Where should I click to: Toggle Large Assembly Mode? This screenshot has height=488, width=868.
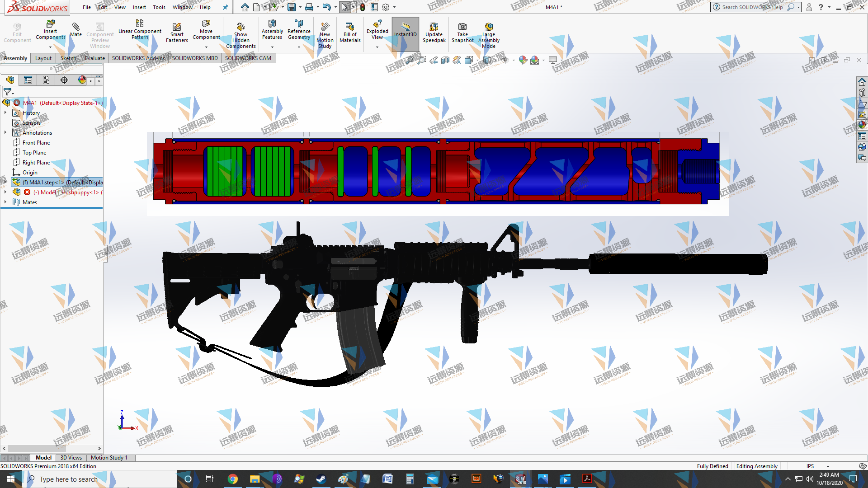click(488, 27)
